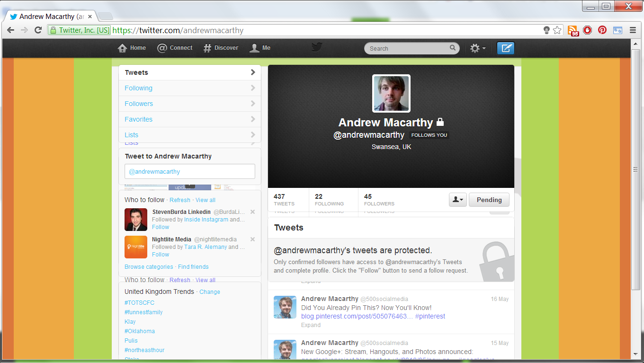Click the red stop-hand extension icon
The height and width of the screenshot is (363, 644).
(x=588, y=30)
